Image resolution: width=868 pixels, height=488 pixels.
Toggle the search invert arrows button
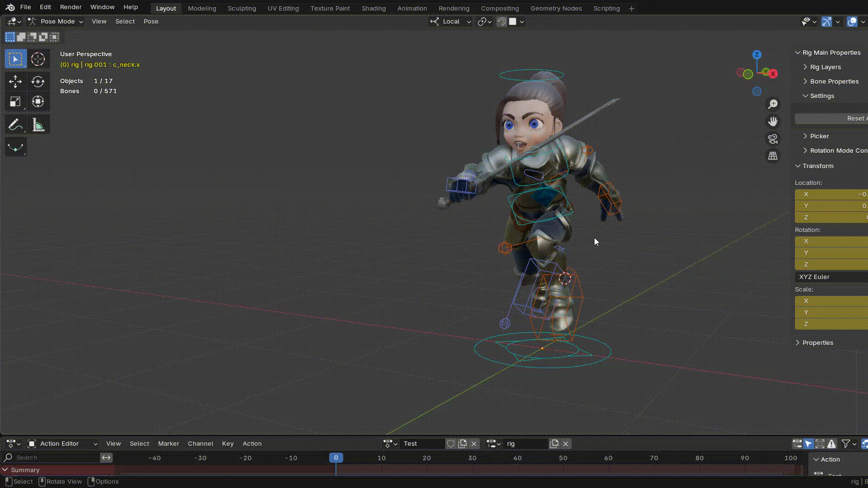[106, 458]
